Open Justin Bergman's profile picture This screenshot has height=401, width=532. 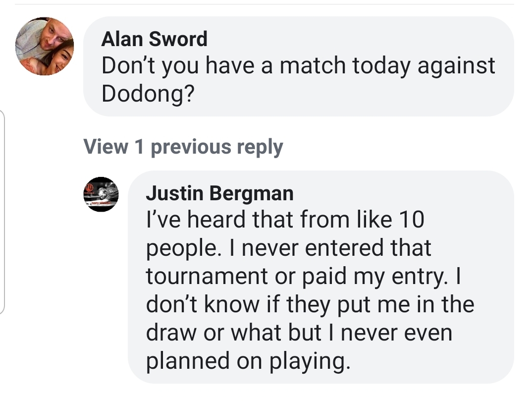point(101,194)
